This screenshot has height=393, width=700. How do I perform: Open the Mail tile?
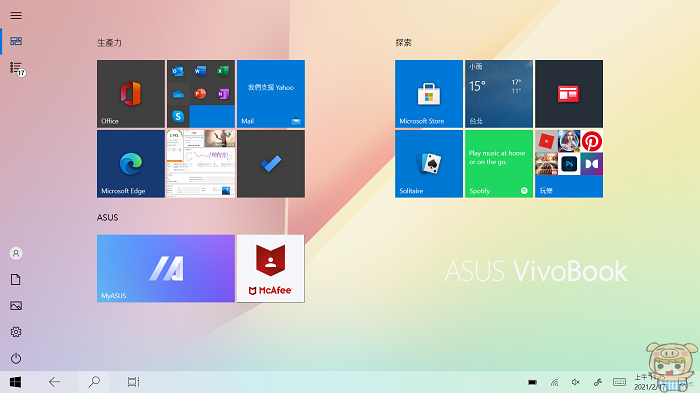coord(271,94)
